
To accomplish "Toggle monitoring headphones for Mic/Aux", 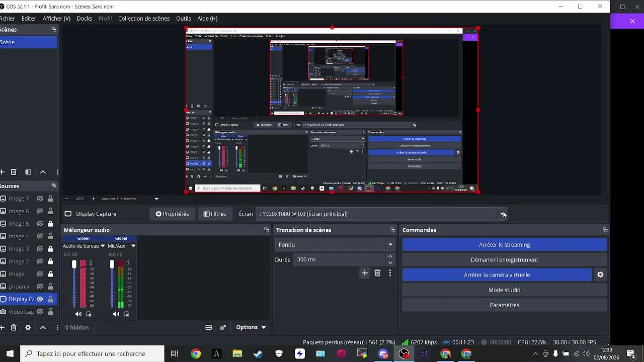I will (x=126, y=314).
